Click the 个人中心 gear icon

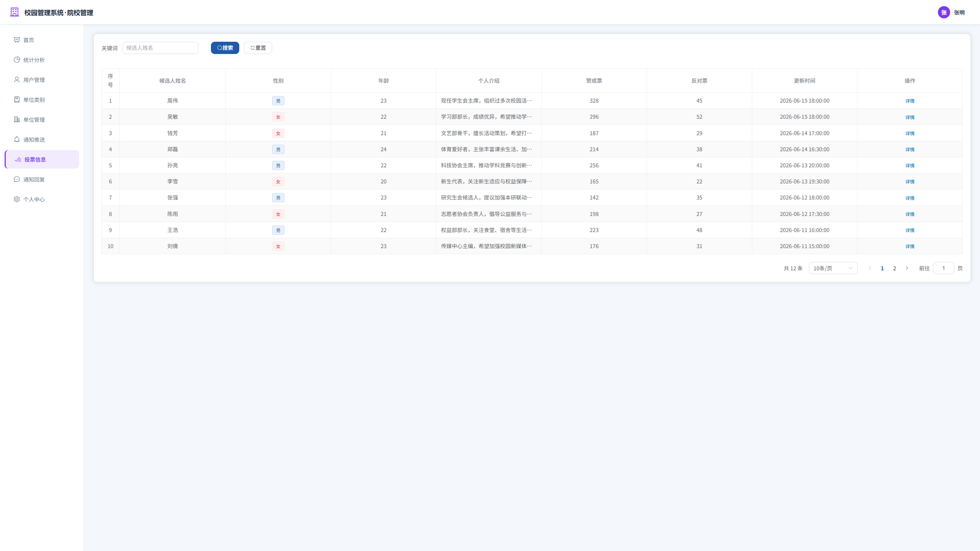point(17,199)
